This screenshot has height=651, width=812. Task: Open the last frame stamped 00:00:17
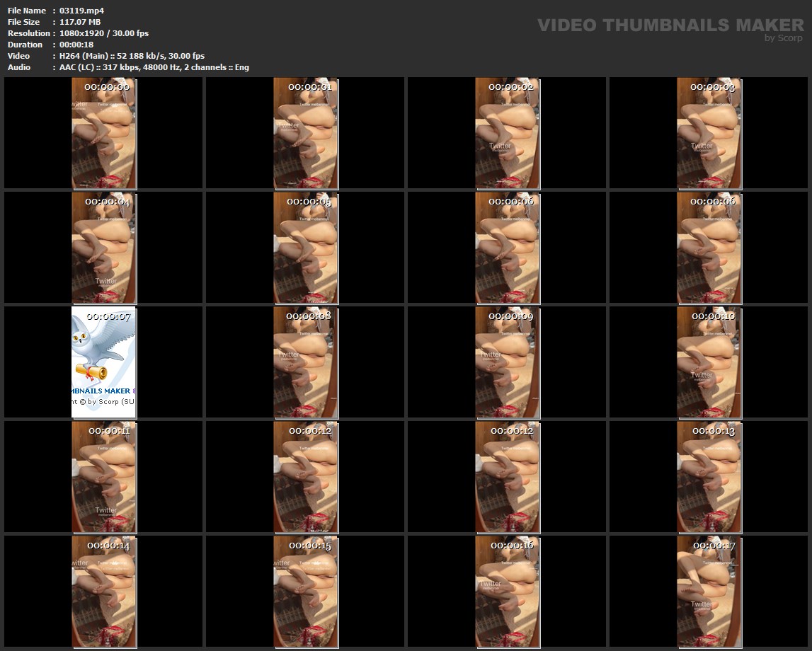709,592
